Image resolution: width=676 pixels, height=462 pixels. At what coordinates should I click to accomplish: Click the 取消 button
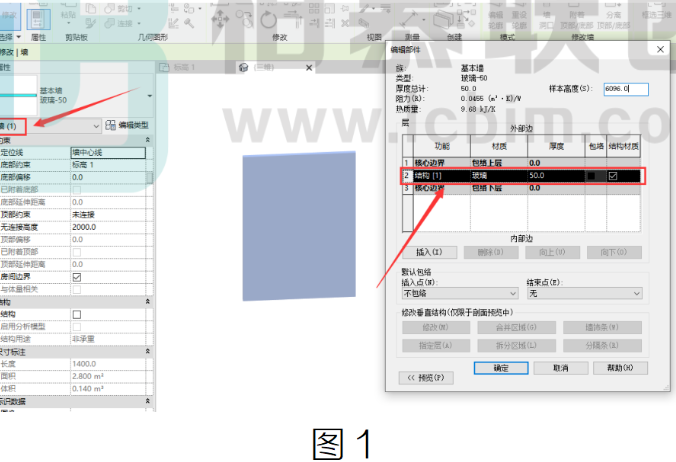coord(560,368)
